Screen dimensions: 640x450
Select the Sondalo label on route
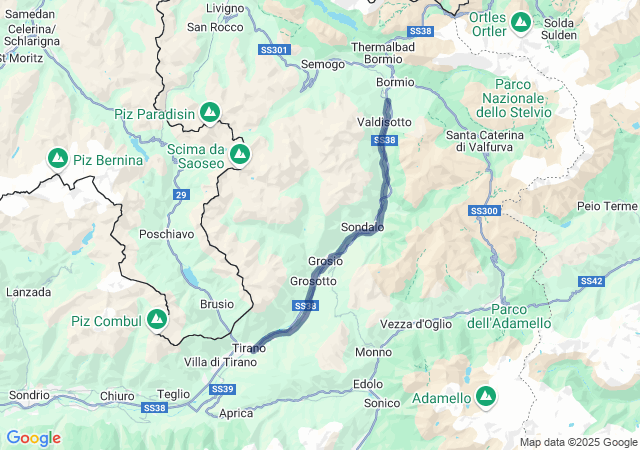point(362,227)
